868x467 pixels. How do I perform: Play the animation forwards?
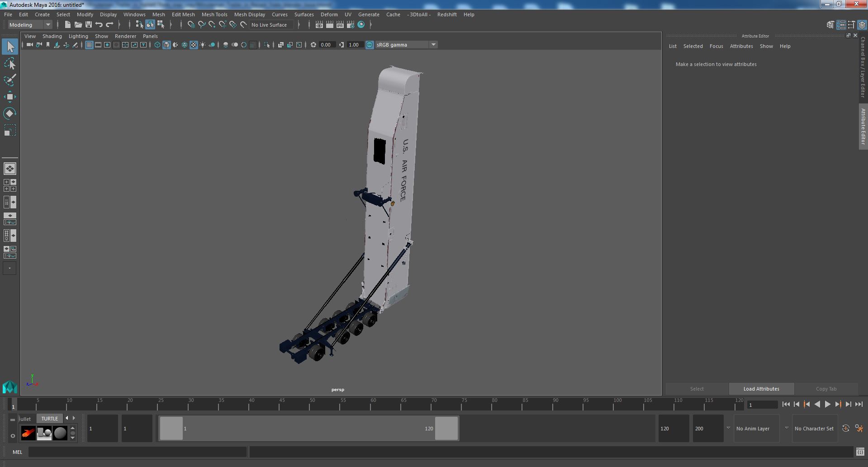point(827,405)
